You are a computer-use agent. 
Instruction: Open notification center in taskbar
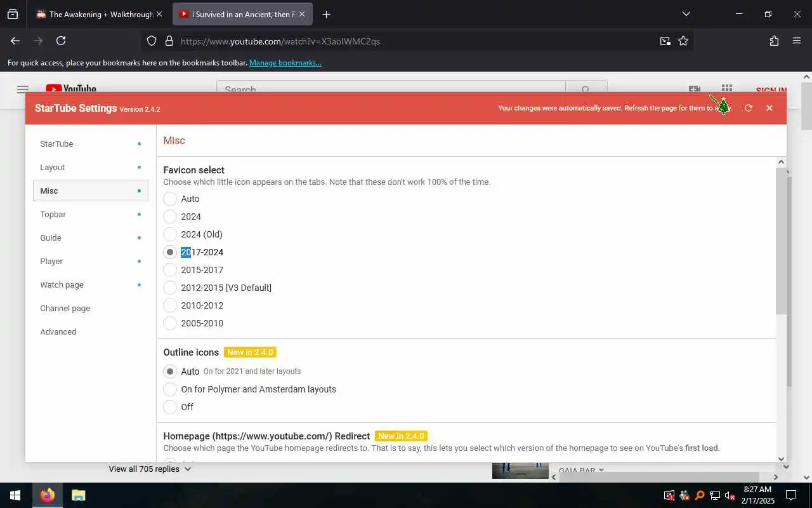791,495
